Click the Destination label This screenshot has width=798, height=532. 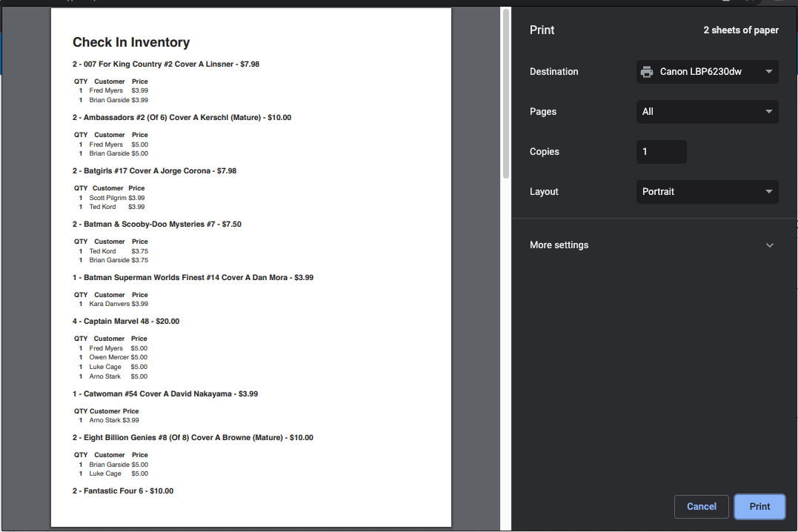pyautogui.click(x=553, y=72)
